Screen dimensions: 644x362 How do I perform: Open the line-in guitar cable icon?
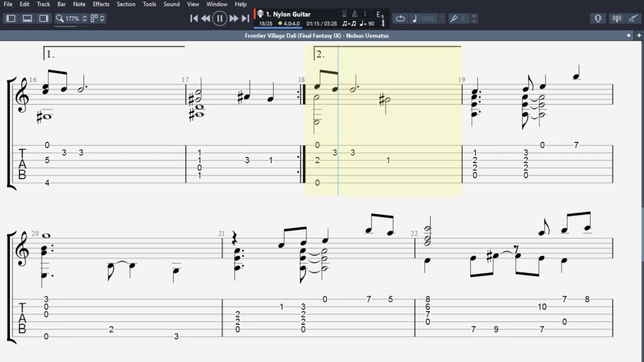pos(633,19)
